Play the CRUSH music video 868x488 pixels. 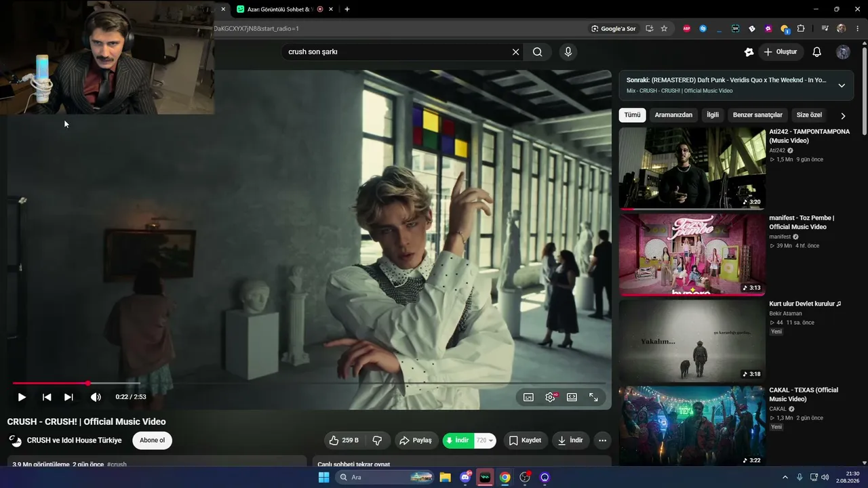22,397
